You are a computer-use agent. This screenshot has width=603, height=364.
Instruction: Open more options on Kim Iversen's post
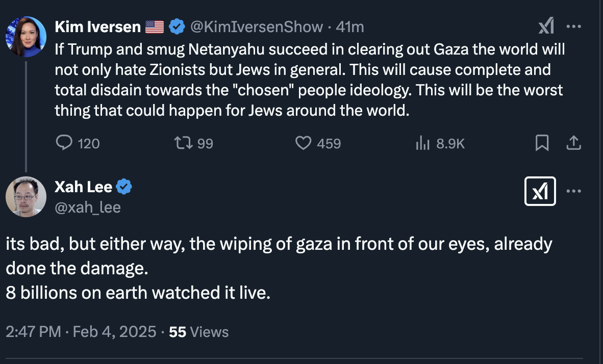[x=574, y=27]
